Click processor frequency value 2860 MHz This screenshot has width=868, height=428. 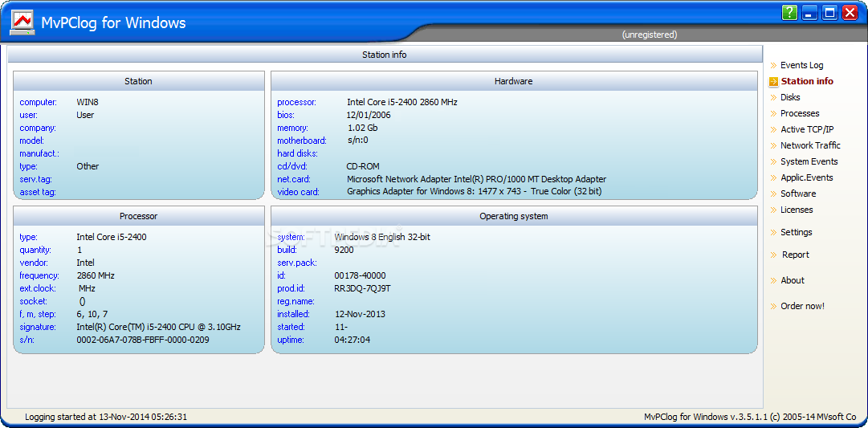coord(96,275)
